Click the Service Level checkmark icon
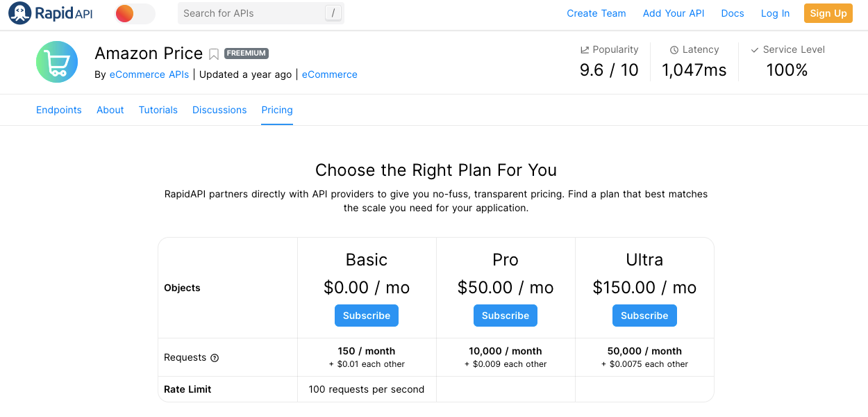Screen dimensions: 868x417 click(754, 49)
